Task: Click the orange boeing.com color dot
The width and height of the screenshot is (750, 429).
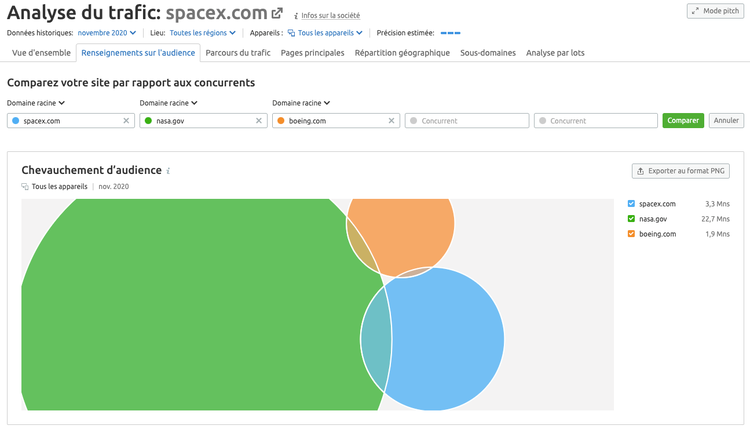Action: coord(281,121)
